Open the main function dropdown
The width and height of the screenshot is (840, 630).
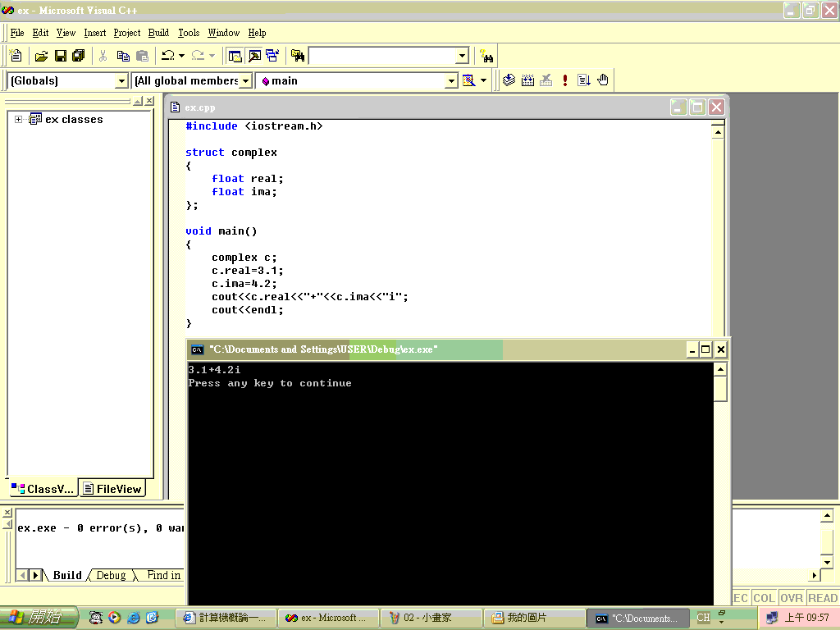(x=450, y=80)
